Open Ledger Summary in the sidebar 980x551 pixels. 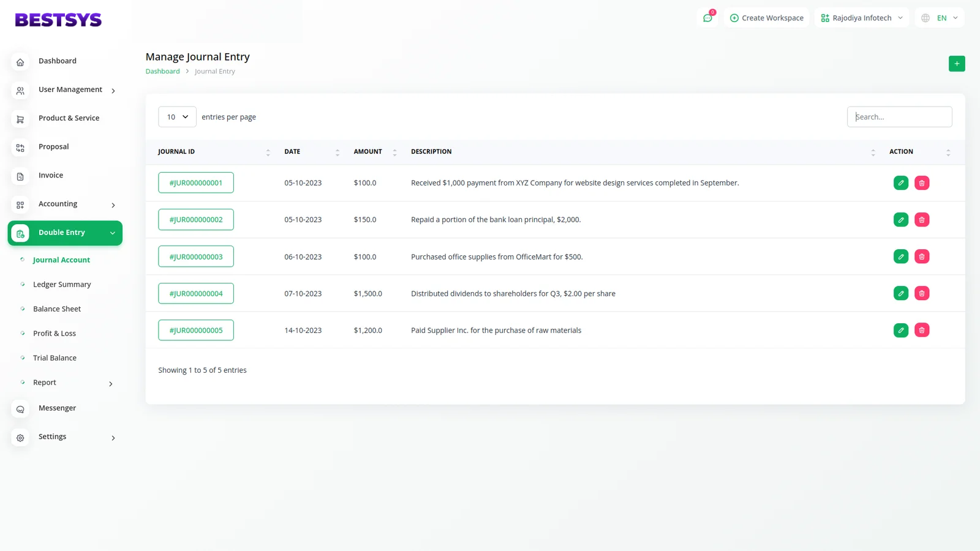coord(62,285)
